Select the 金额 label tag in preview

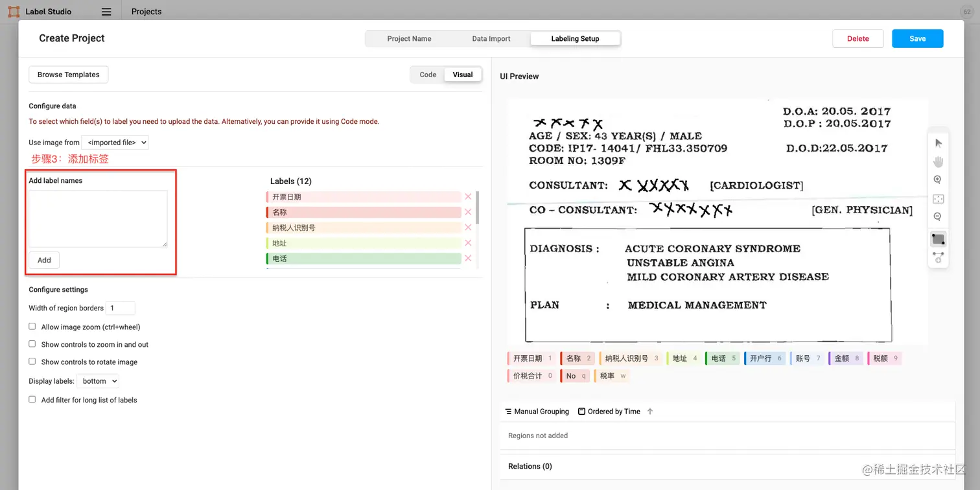[846, 358]
